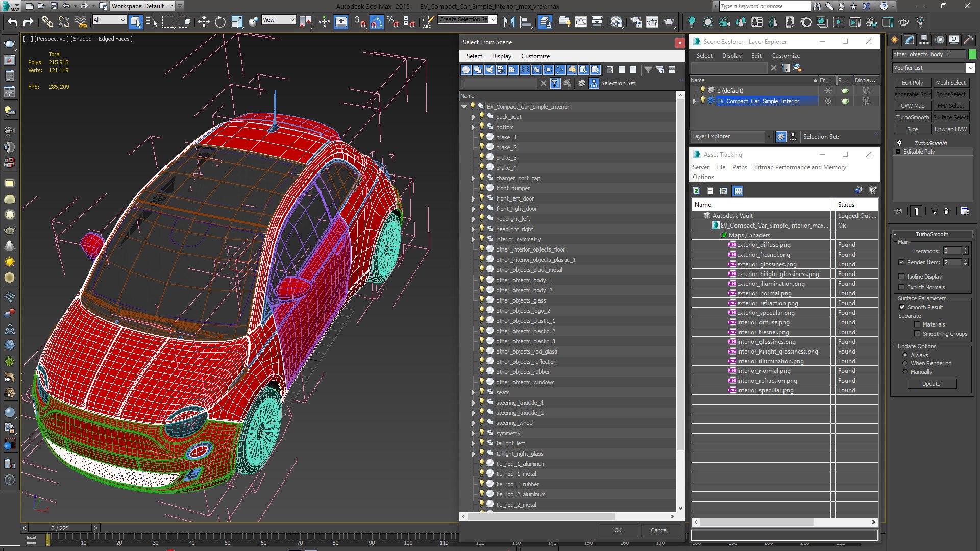Activate the Select and Link tool
This screenshot has width=980, height=551.
47,21
